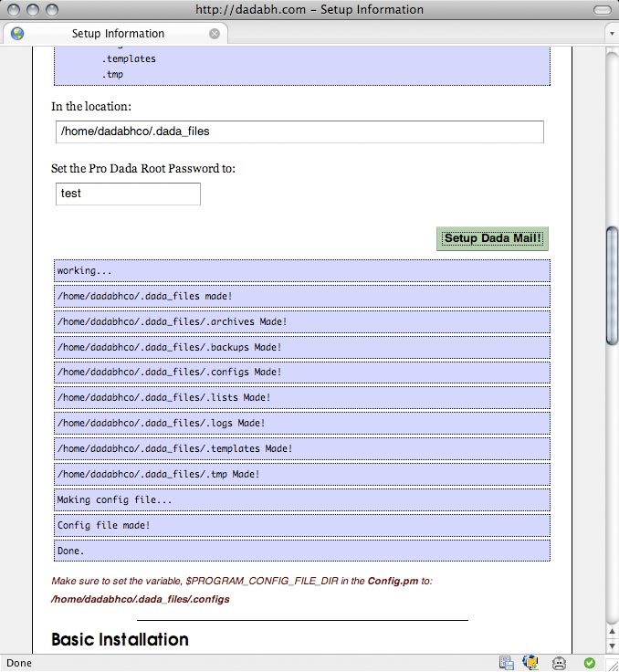The width and height of the screenshot is (619, 672).
Task: Click the window zoom button
Action: (52, 9)
